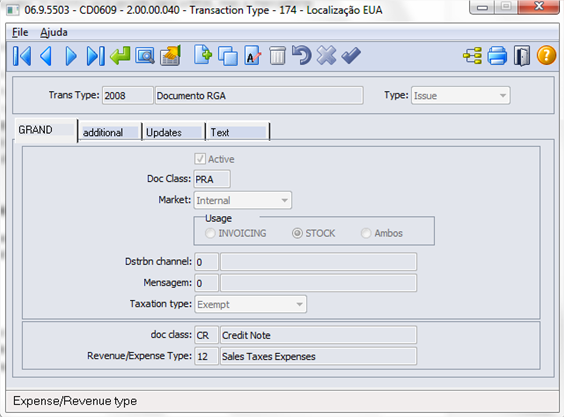
Task: Delete record using trash can icon
Action: pyautogui.click(x=277, y=56)
